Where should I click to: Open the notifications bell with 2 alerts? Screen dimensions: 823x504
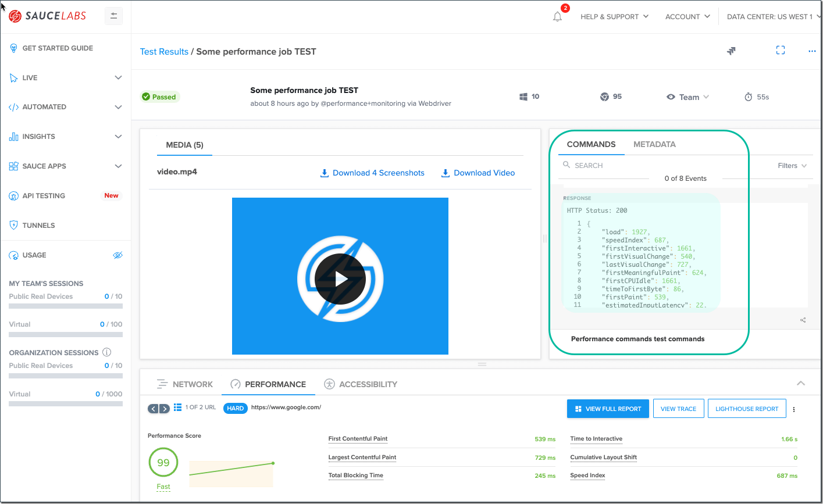pos(557,16)
